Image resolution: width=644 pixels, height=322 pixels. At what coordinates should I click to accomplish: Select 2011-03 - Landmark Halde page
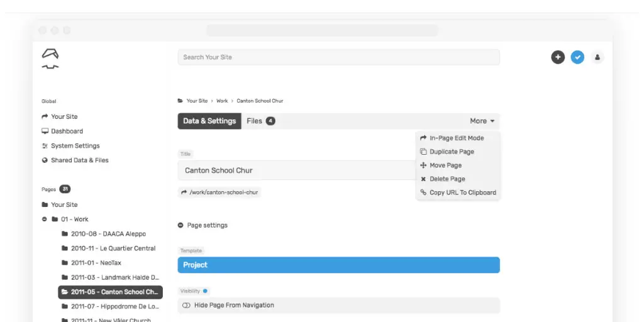pos(115,277)
